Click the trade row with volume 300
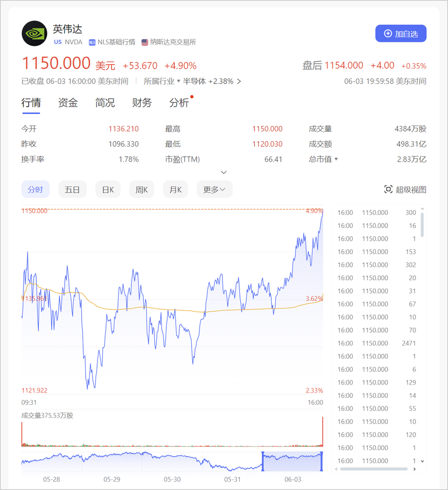 coord(377,212)
